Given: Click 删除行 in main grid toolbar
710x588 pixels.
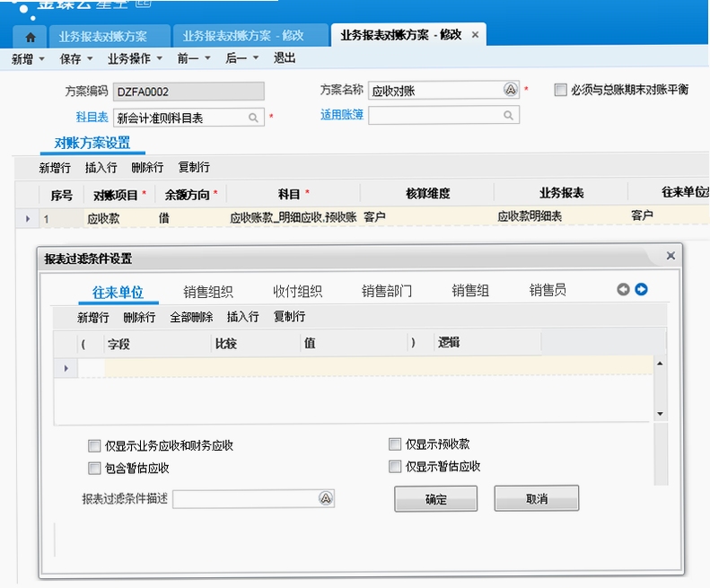Looking at the screenshot, I should pyautogui.click(x=147, y=168).
